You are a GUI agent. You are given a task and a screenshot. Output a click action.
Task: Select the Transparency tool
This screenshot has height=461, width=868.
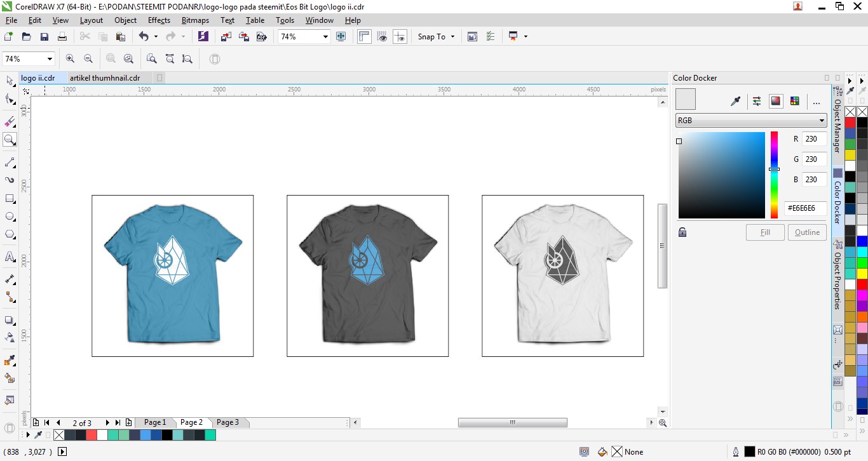click(x=10, y=338)
